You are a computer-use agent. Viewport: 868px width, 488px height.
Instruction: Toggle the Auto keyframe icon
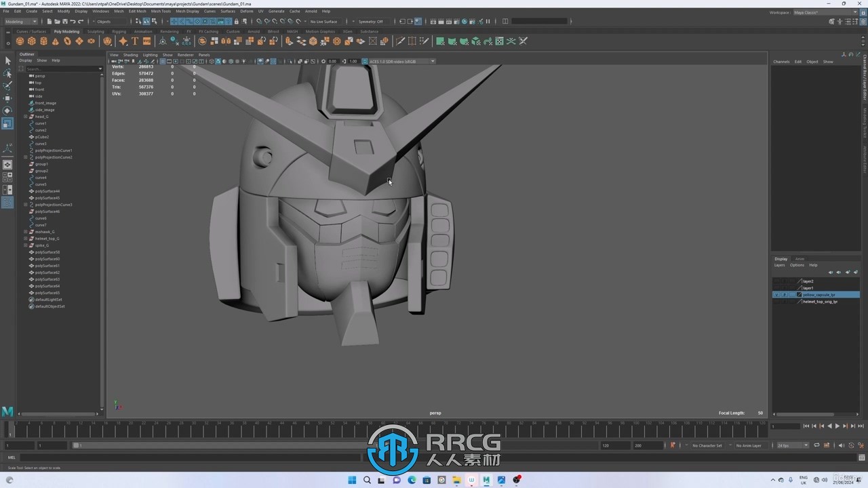point(851,445)
